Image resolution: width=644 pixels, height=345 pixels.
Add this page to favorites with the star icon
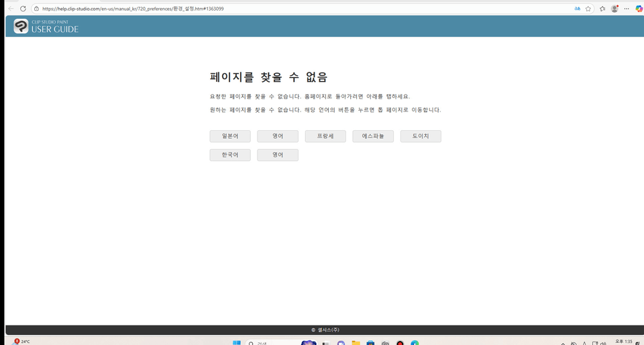588,9
